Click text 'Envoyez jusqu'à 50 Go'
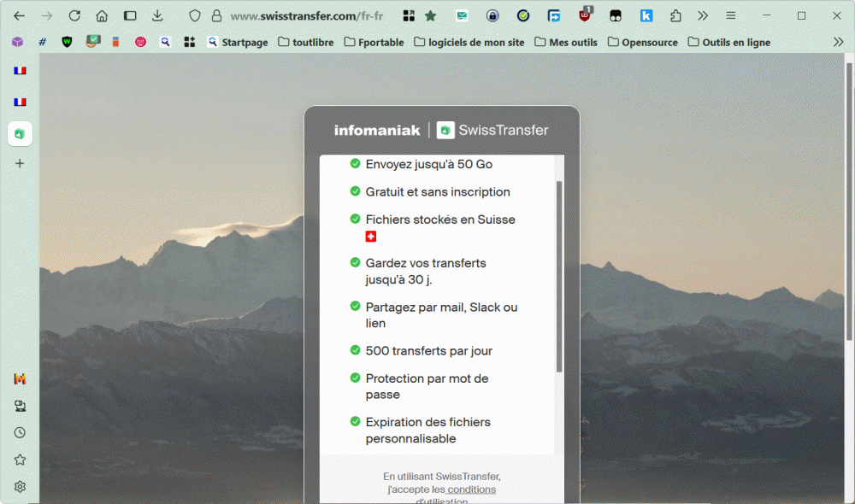 429,164
